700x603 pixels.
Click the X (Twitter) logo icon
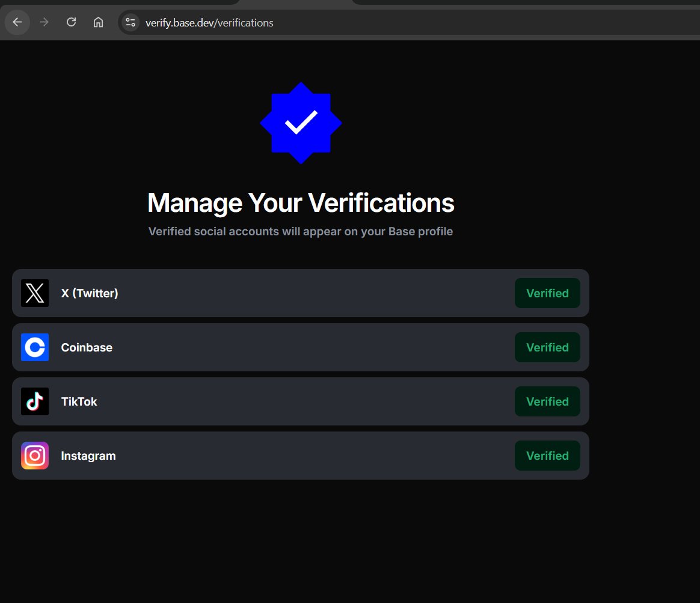pos(35,293)
